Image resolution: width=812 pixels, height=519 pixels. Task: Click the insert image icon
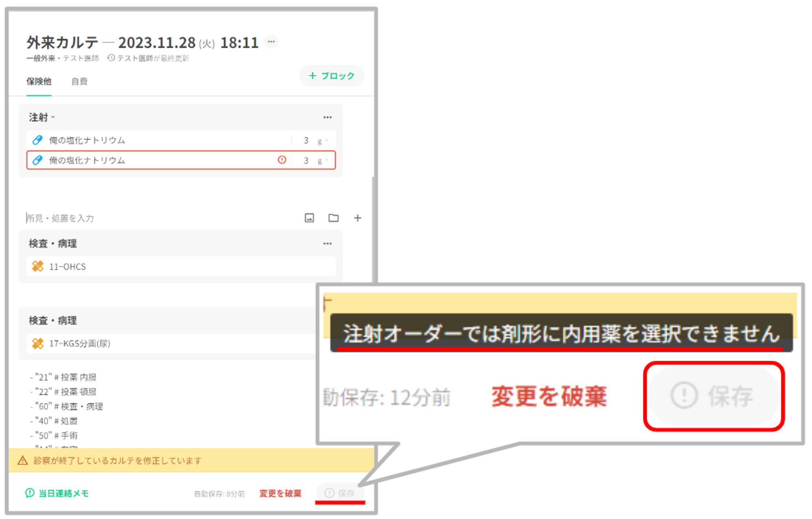pos(309,218)
